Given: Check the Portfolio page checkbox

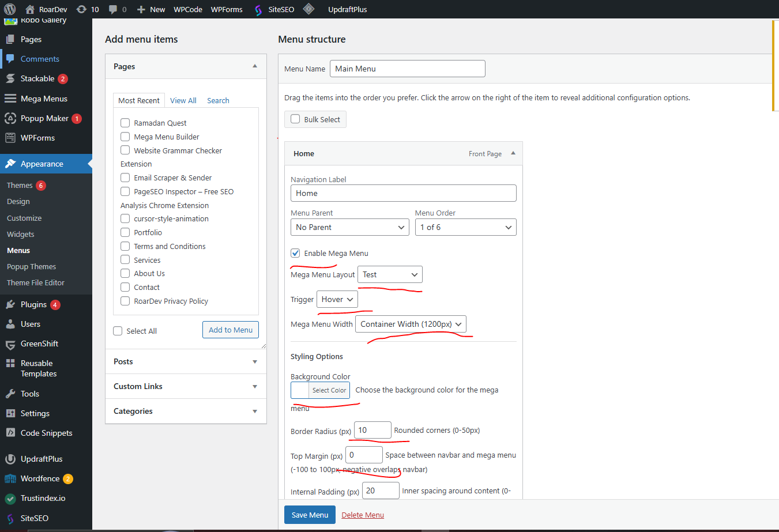Looking at the screenshot, I should pyautogui.click(x=125, y=232).
